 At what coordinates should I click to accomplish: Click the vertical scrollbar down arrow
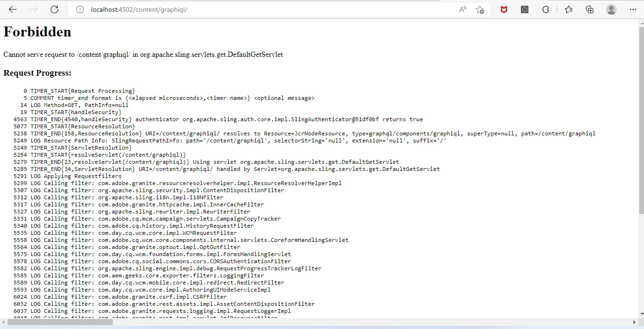point(641,314)
